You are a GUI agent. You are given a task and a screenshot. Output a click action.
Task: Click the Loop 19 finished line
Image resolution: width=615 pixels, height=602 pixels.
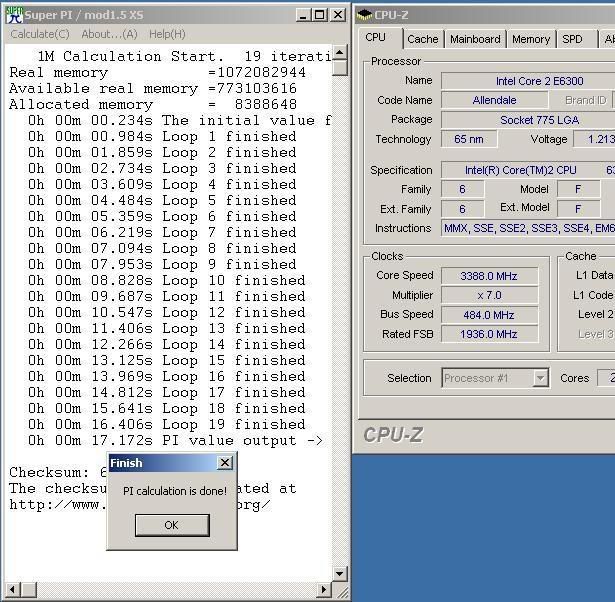[167, 425]
